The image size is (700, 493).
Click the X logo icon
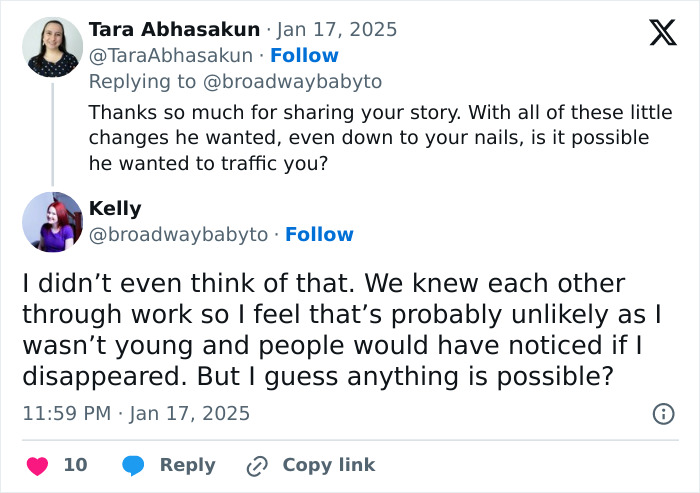662,33
